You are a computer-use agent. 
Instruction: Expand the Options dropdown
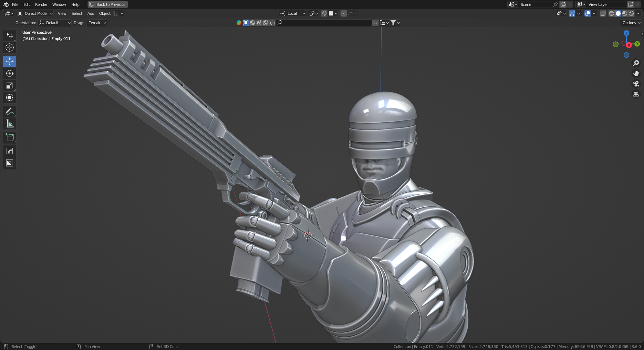point(631,23)
